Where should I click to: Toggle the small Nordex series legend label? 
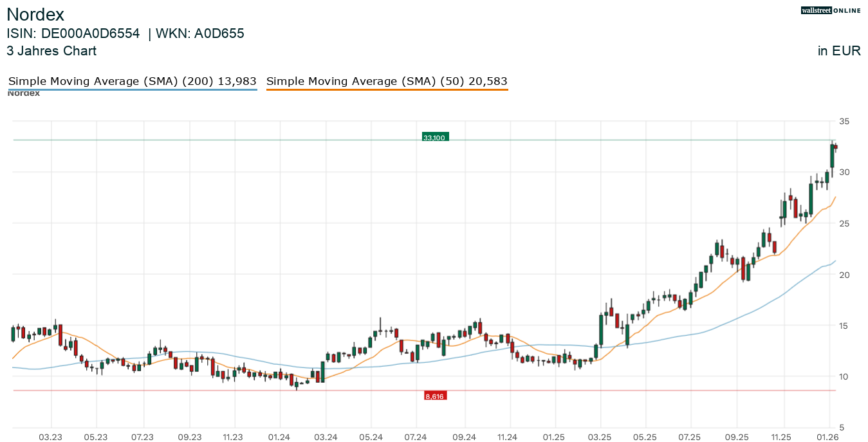24,93
